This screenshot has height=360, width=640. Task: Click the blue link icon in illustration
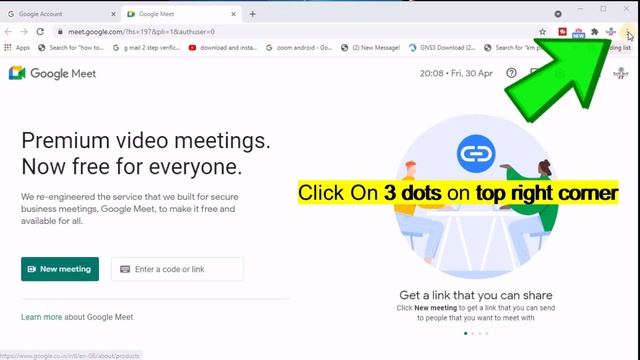476,153
